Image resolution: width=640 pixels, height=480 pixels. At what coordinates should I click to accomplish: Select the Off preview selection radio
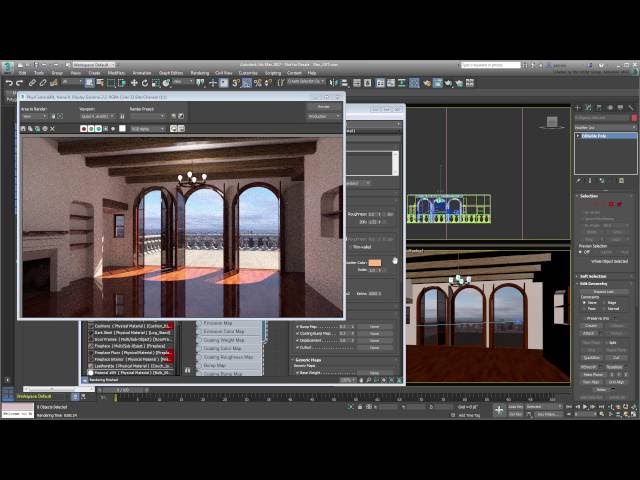pyautogui.click(x=580, y=252)
